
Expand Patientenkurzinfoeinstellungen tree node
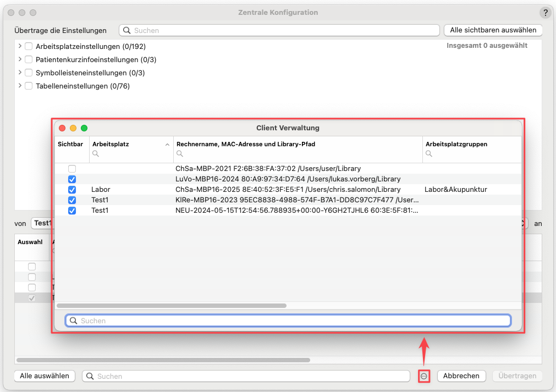pyautogui.click(x=20, y=59)
